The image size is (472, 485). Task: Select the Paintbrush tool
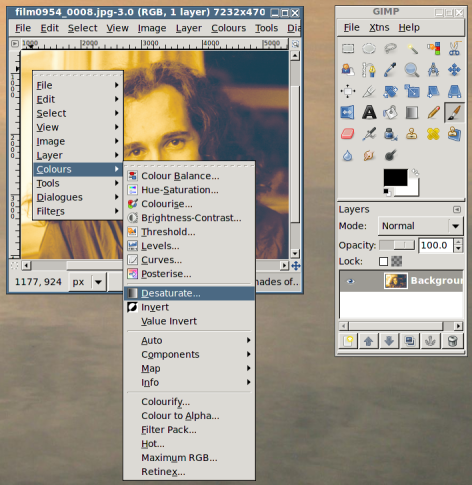click(x=454, y=113)
